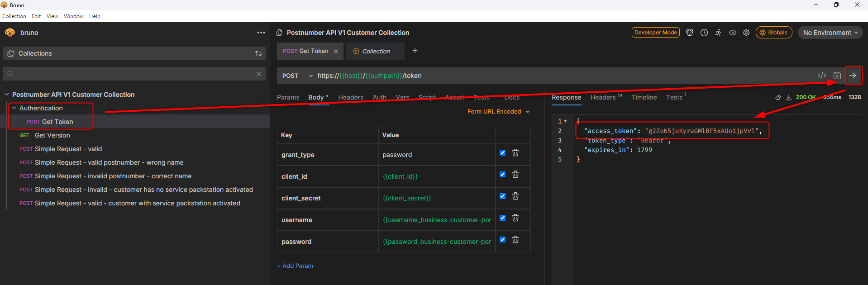Screen dimensions: 868x285
Task: Switch to the Auth tab
Action: click(380, 97)
